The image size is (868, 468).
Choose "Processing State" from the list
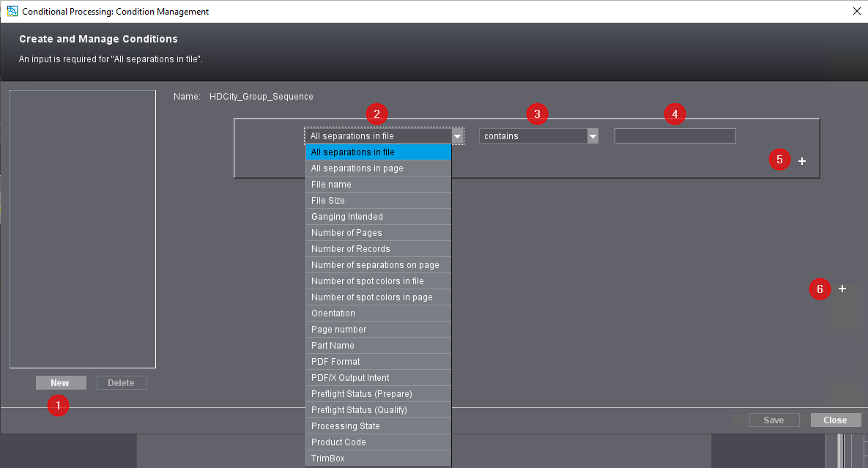click(x=345, y=426)
